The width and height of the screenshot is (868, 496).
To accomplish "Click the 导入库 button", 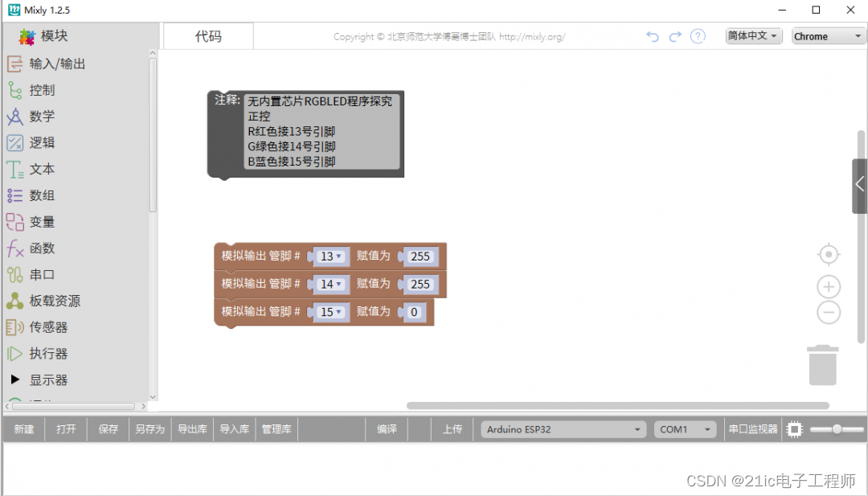I will (x=234, y=429).
